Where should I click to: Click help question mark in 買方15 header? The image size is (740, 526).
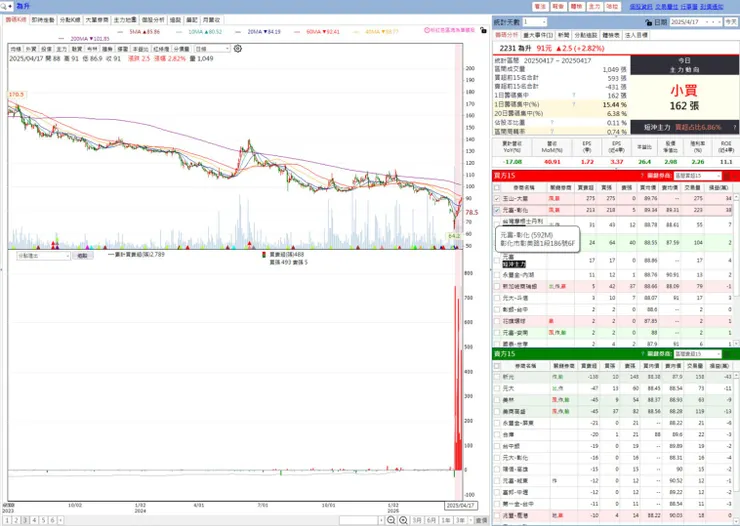click(x=642, y=175)
